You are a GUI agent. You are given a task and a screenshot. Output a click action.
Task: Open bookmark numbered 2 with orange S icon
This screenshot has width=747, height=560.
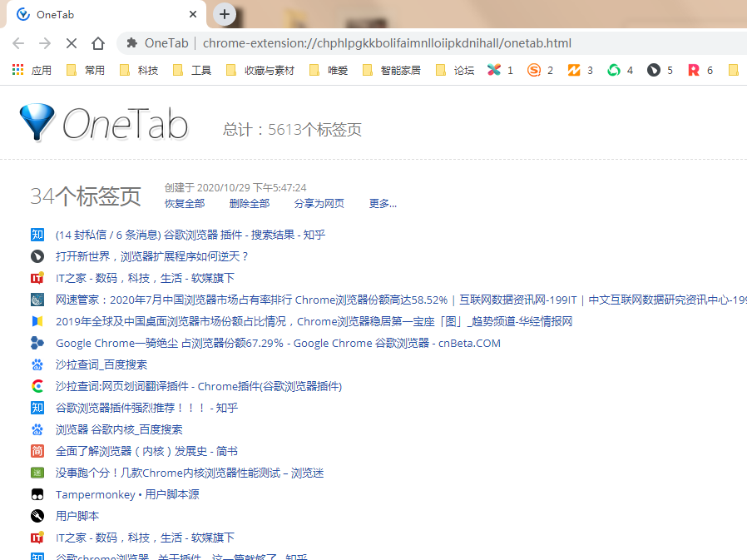[540, 71]
